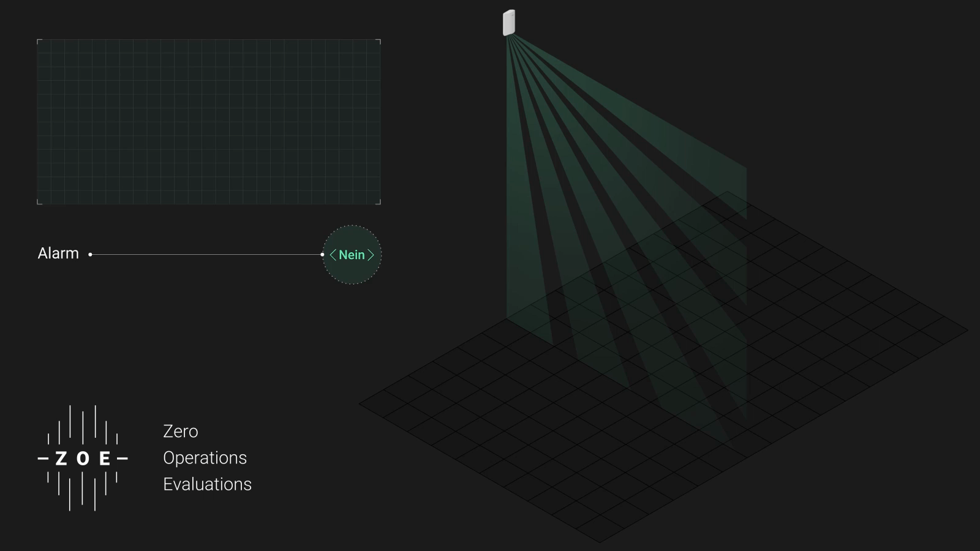Click the word Zero

[180, 431]
